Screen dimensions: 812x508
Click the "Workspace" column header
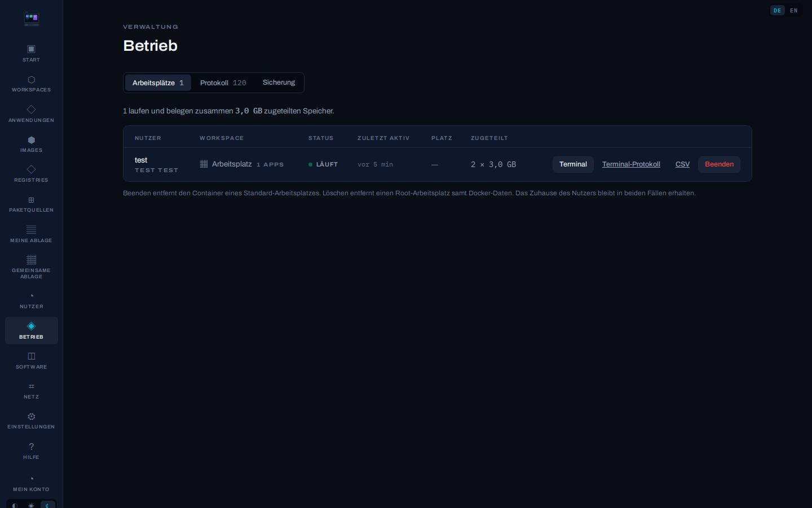coord(222,138)
